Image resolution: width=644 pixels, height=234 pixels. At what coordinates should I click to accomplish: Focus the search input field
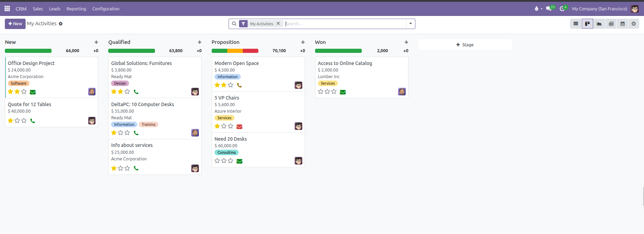(345, 24)
